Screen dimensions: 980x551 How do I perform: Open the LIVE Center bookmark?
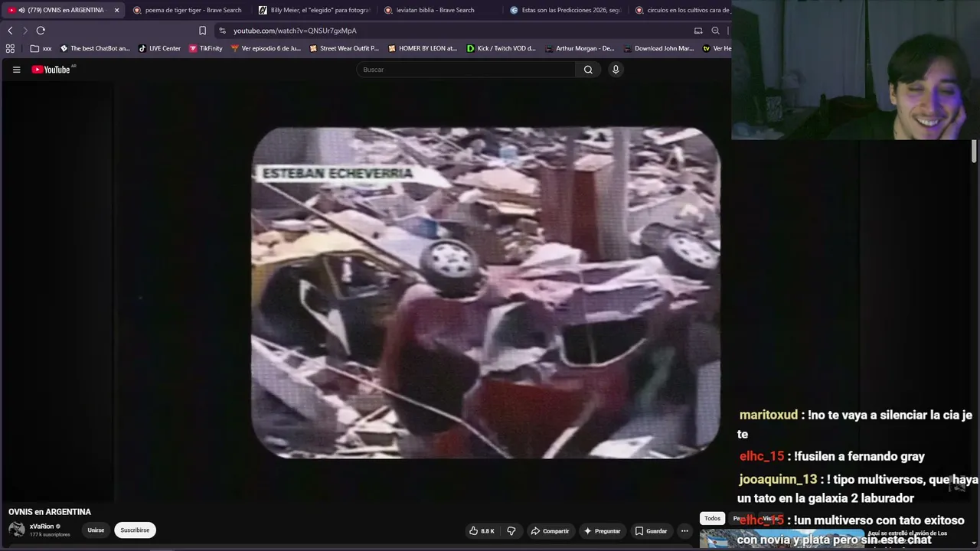tap(160, 48)
